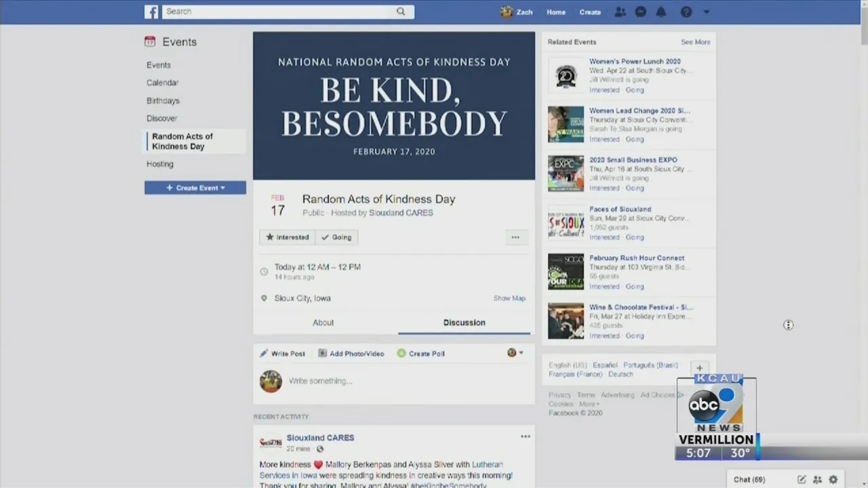868x488 pixels.
Task: Click the Write Post pencil icon
Action: point(264,353)
